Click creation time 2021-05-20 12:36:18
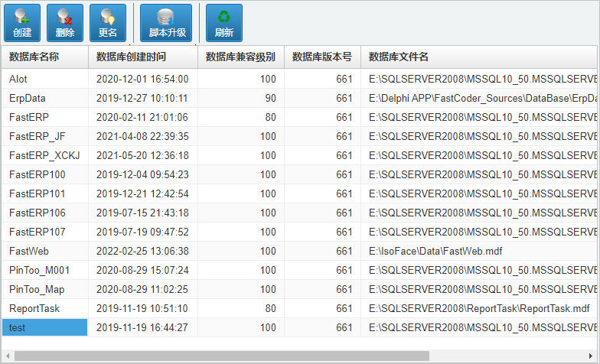This screenshot has height=364, width=600. [x=142, y=156]
